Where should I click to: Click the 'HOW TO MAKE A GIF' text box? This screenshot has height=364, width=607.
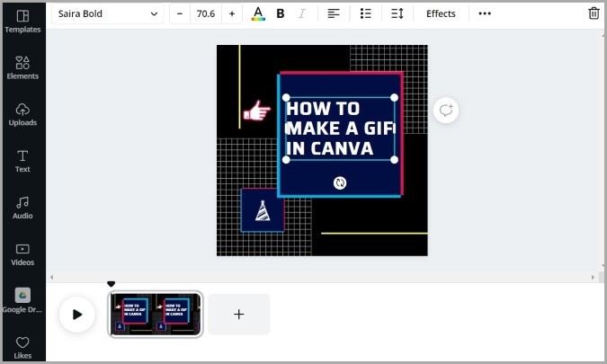(x=340, y=129)
